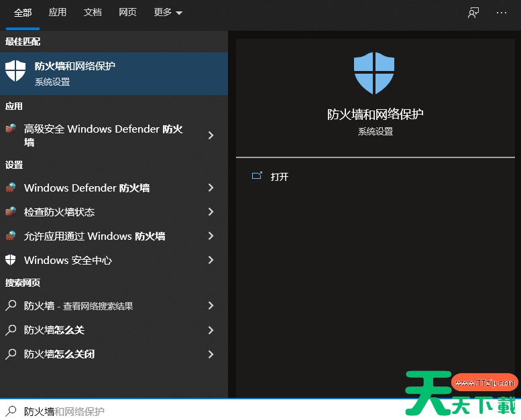Image resolution: width=521 pixels, height=420 pixels.
Task: Click the 高级安全 Windows Defender 防火墙 app icon
Action: [11, 129]
